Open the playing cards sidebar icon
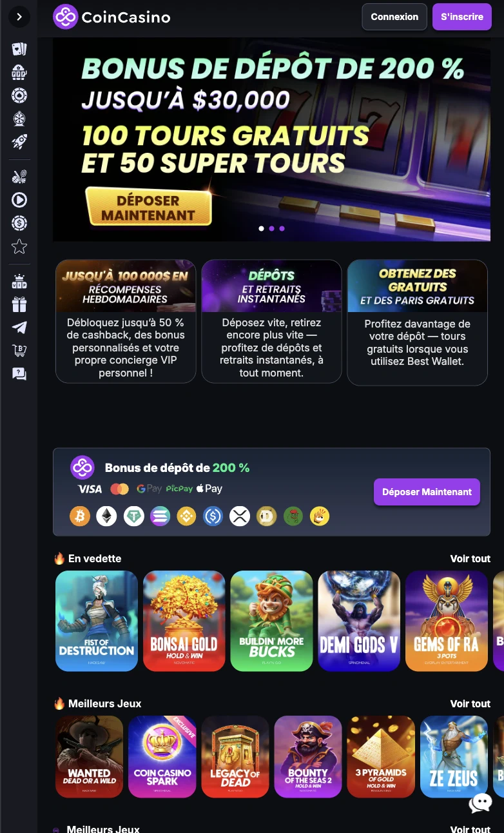 [19, 49]
